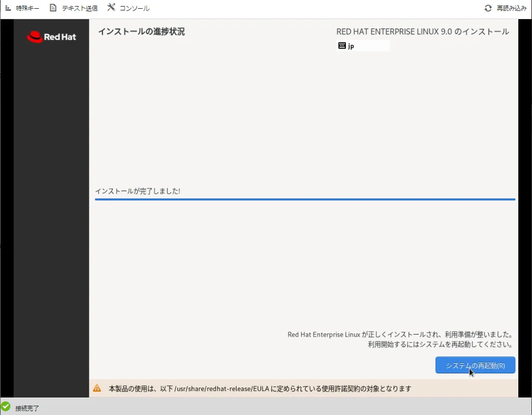
Task: Click the テキスト送信 document icon
Action: [53, 8]
